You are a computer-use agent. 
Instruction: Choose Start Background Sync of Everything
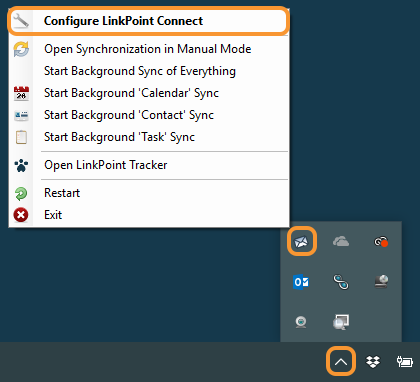click(x=149, y=71)
